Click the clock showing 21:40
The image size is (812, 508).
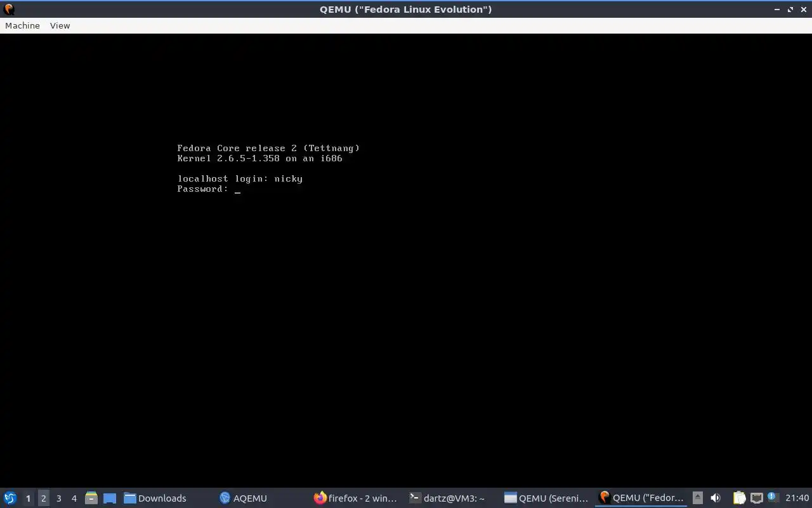(797, 498)
